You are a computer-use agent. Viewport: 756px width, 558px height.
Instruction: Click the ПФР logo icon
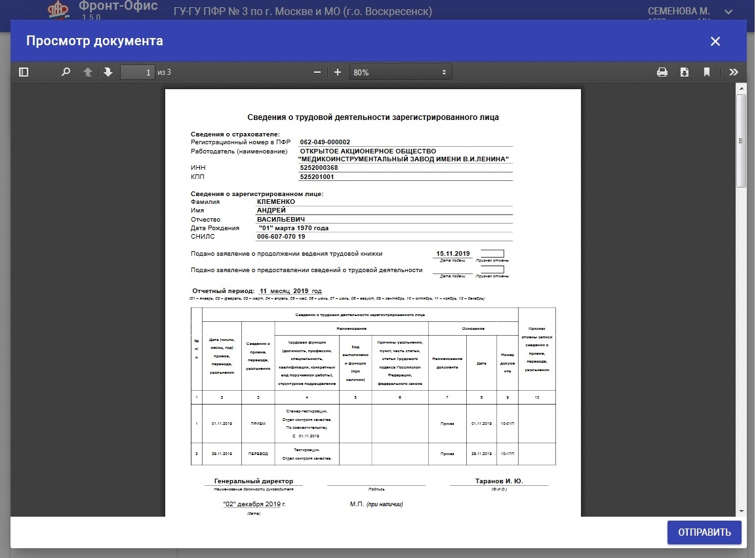58,10
